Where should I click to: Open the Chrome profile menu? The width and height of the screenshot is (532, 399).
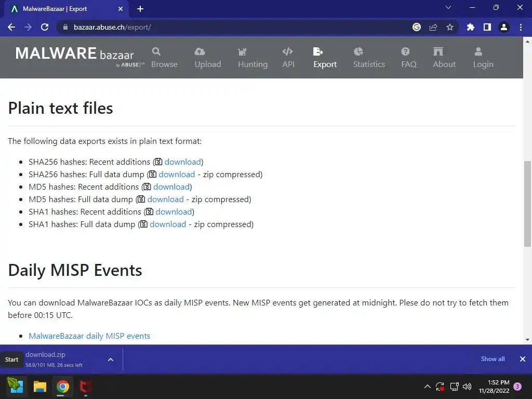click(504, 27)
